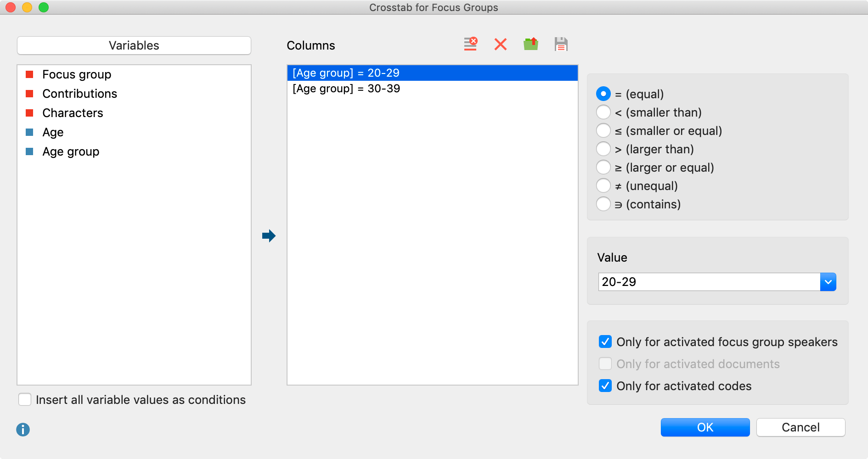Image resolution: width=868 pixels, height=459 pixels.
Task: Click the blue square beside Age
Action: pyautogui.click(x=29, y=132)
